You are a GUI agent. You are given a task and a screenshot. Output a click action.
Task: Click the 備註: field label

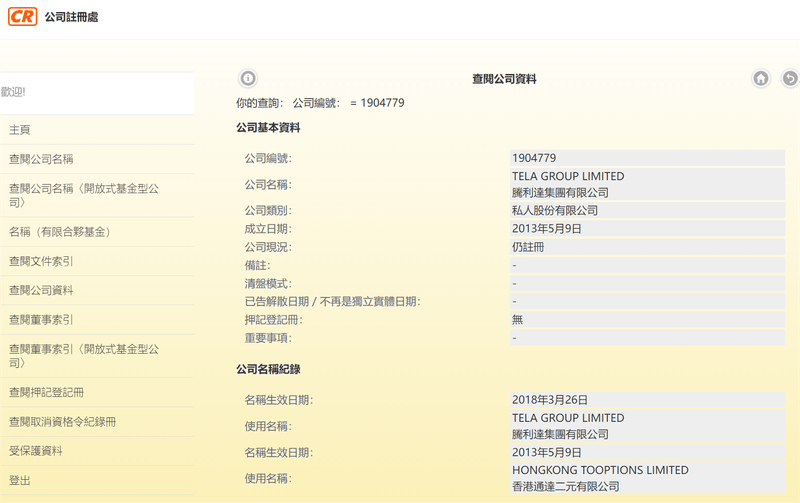pos(257,265)
